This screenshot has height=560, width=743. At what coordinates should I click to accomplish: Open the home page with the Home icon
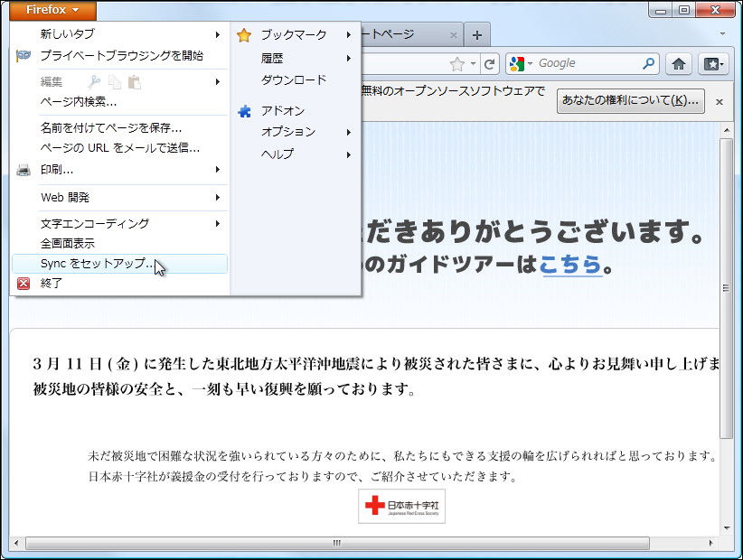pyautogui.click(x=677, y=63)
